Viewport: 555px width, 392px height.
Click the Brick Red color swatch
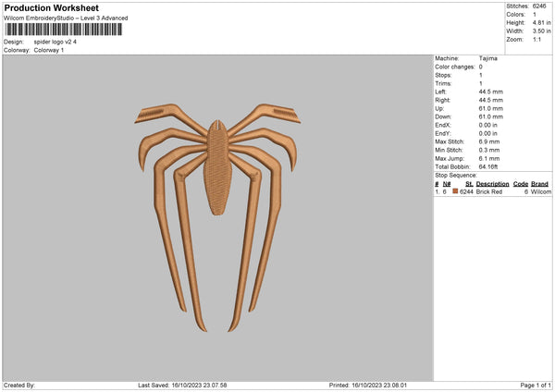click(455, 191)
